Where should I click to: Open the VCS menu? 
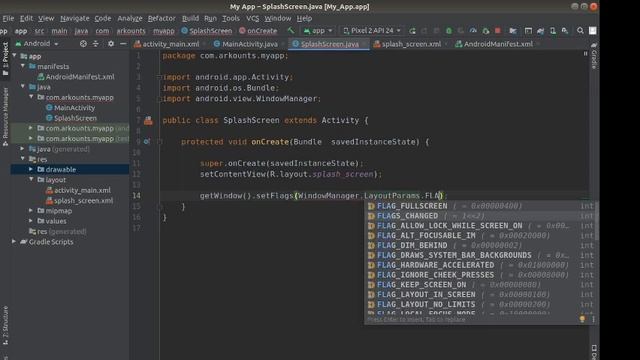pos(252,18)
